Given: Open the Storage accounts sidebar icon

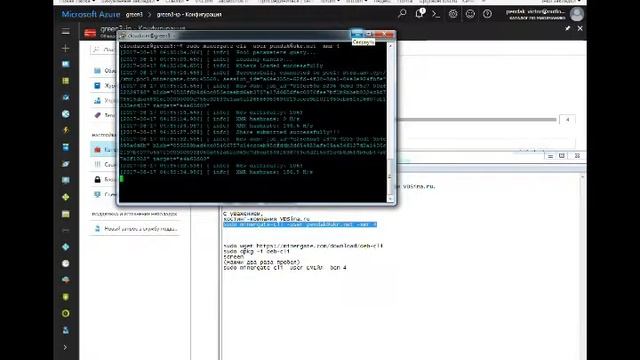Looking at the screenshot, I should tap(65, 214).
